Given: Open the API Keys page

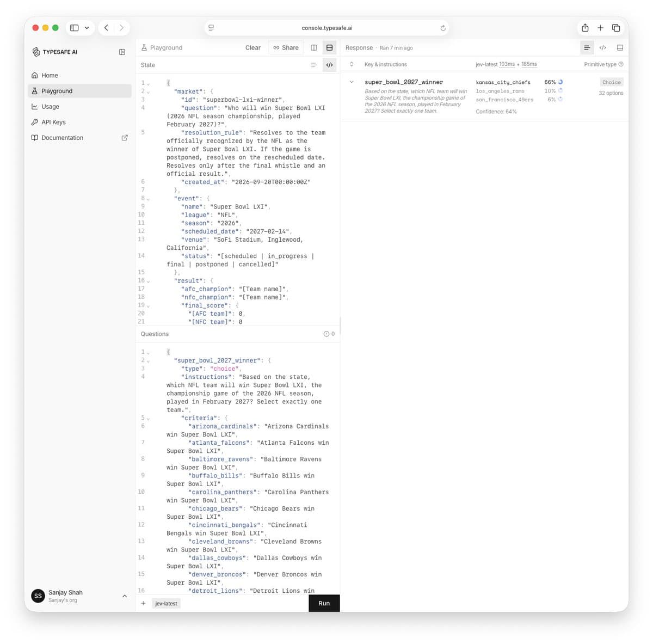Looking at the screenshot, I should click(79, 122).
